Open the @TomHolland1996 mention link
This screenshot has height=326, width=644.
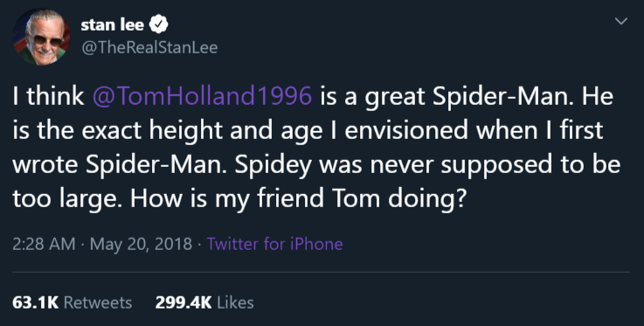tap(202, 96)
